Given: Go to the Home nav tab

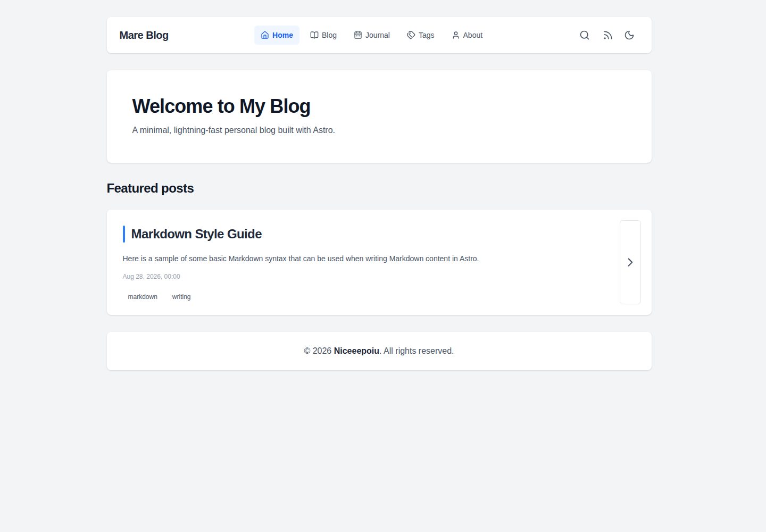Looking at the screenshot, I should coord(277,35).
